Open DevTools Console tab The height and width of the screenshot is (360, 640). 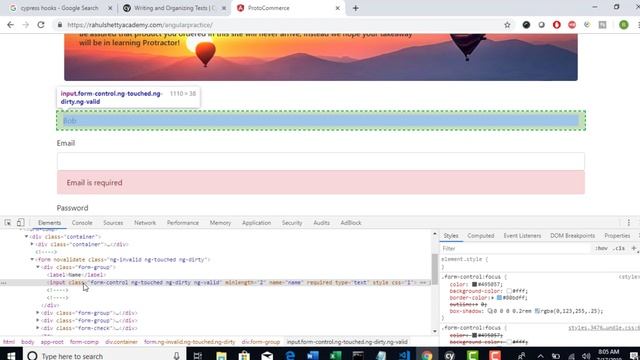click(x=82, y=223)
